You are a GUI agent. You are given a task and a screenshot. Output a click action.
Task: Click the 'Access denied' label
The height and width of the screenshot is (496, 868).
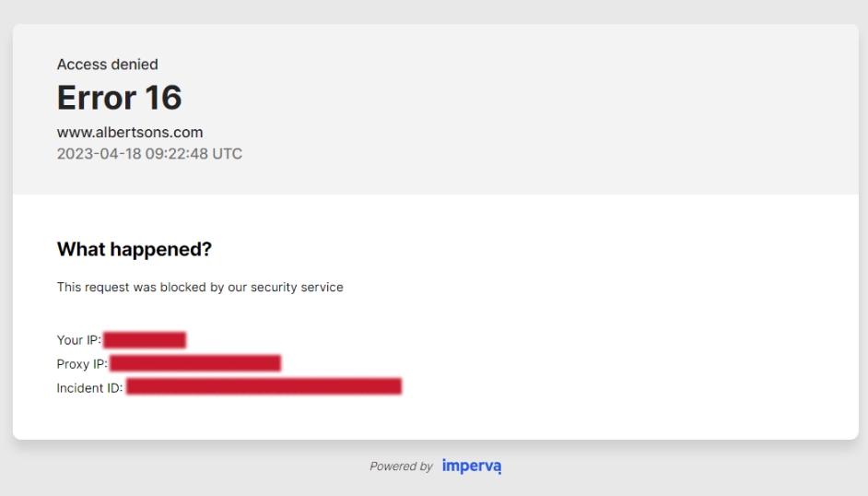click(x=108, y=65)
